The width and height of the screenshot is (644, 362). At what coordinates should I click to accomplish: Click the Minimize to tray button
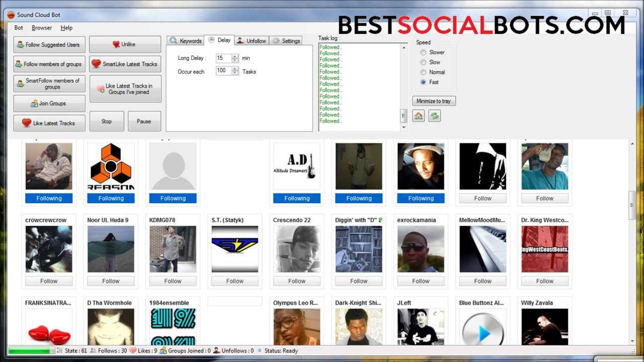coord(434,101)
